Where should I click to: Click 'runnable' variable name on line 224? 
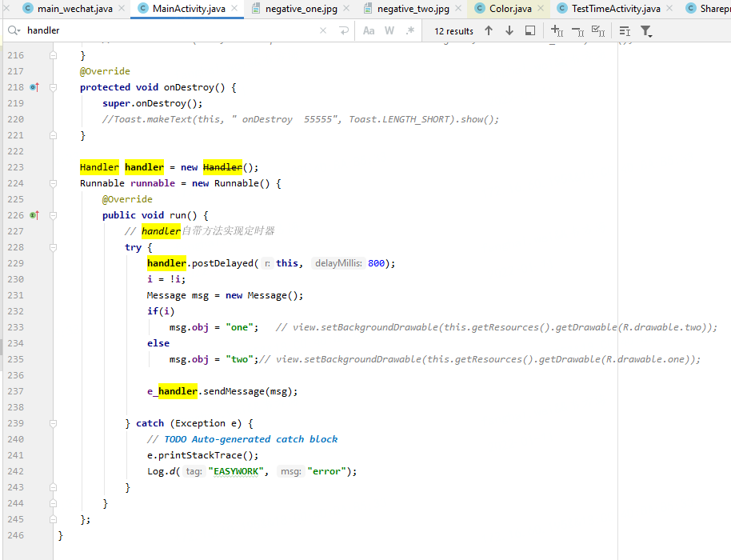[x=153, y=183]
